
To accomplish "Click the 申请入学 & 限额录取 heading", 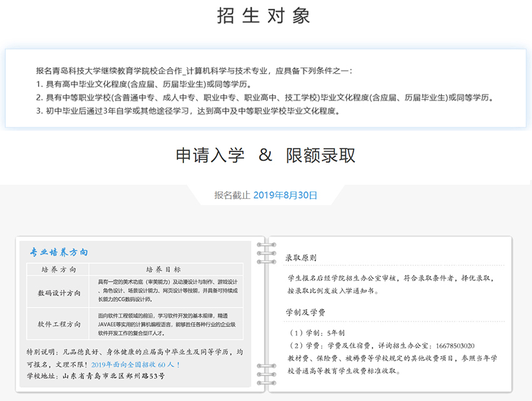I will tap(265, 156).
